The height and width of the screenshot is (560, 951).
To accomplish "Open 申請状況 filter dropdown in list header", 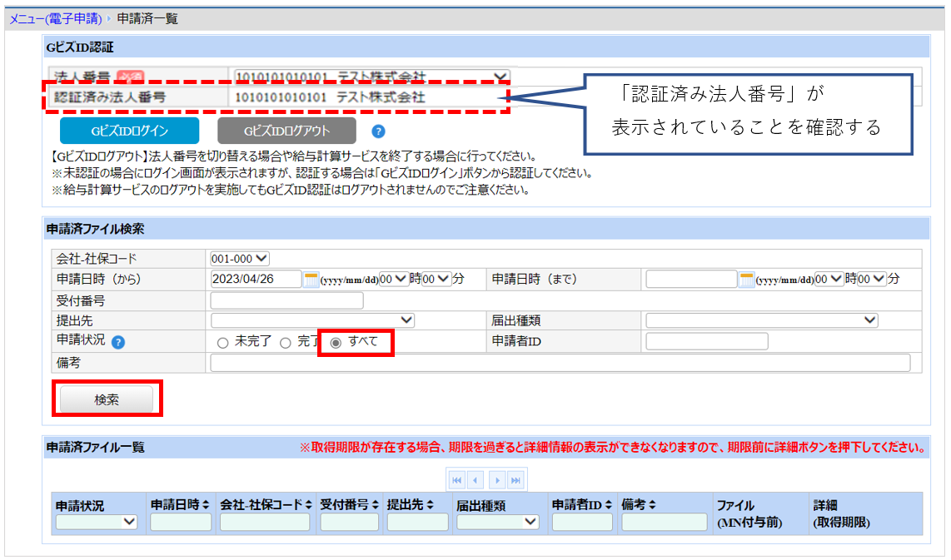I will point(97,522).
